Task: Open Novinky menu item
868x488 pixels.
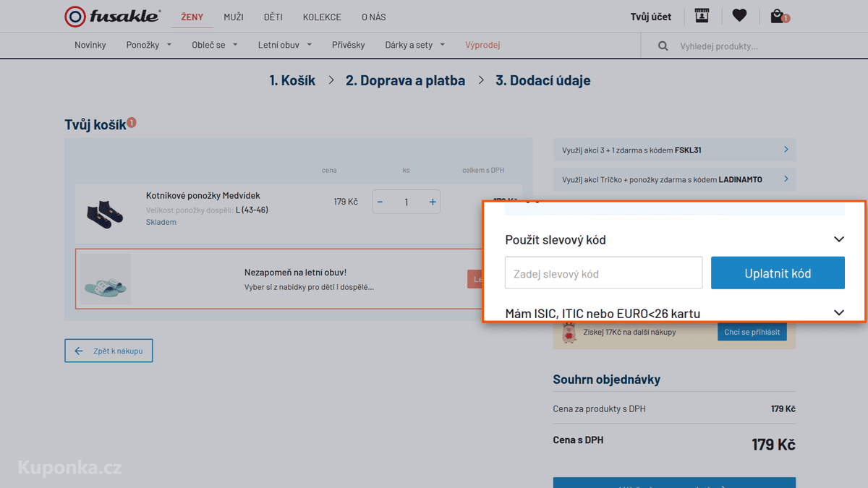Action: coord(90,45)
